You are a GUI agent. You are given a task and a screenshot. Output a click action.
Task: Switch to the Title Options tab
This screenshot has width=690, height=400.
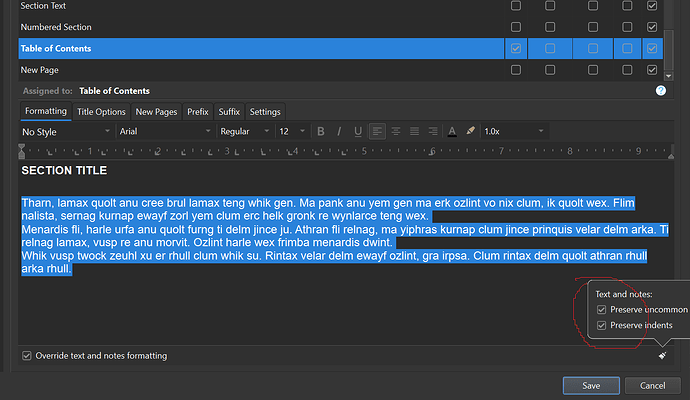101,112
